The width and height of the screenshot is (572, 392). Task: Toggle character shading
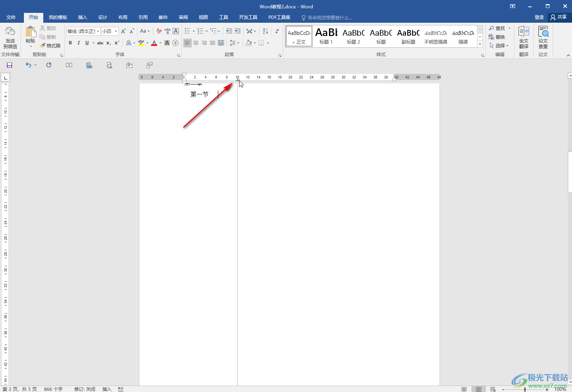click(167, 43)
